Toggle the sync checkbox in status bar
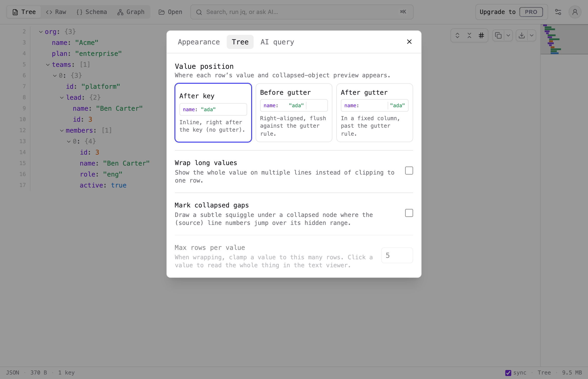The width and height of the screenshot is (588, 379). (x=508, y=373)
